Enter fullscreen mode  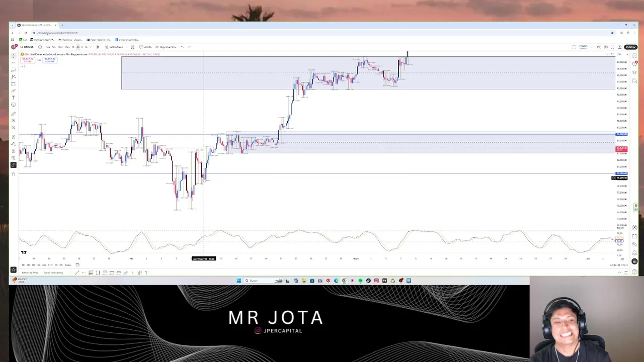[613, 47]
